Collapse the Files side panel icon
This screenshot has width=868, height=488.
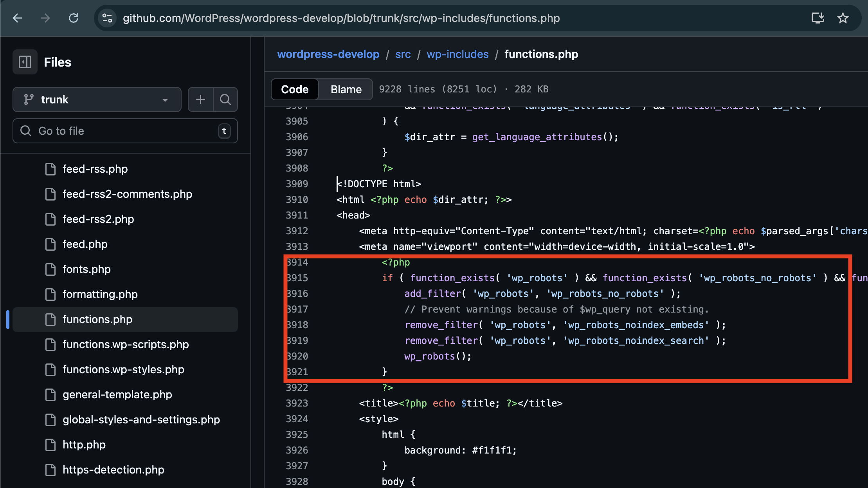(25, 62)
